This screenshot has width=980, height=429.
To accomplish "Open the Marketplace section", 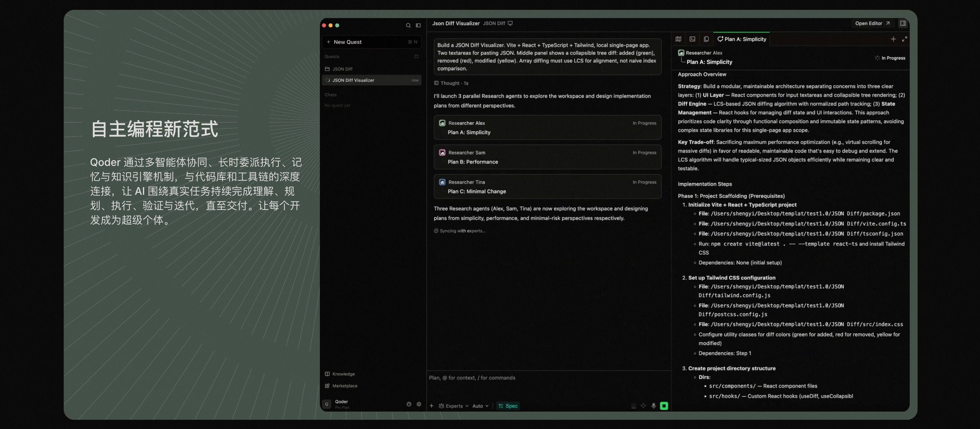I will tap(341, 386).
